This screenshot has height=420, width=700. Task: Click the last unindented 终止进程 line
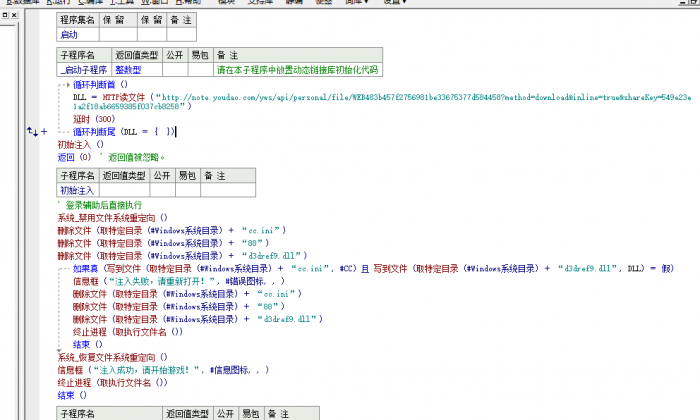112,383
